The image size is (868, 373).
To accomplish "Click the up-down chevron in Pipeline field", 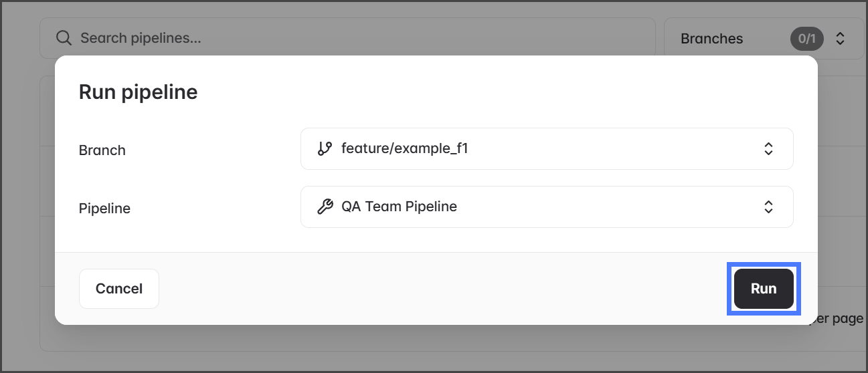I will pyautogui.click(x=768, y=207).
